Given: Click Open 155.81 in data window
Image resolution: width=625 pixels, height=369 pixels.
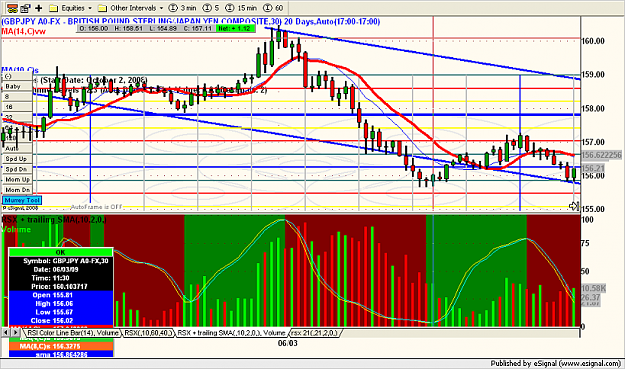Looking at the screenshot, I should [61, 295].
